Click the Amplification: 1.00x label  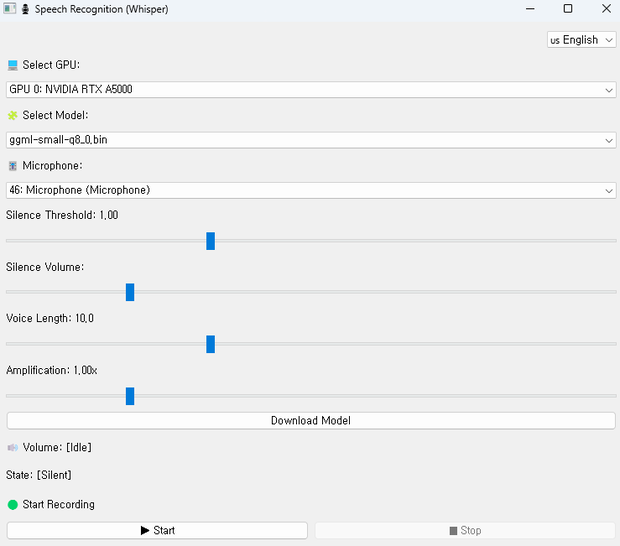(x=51, y=370)
